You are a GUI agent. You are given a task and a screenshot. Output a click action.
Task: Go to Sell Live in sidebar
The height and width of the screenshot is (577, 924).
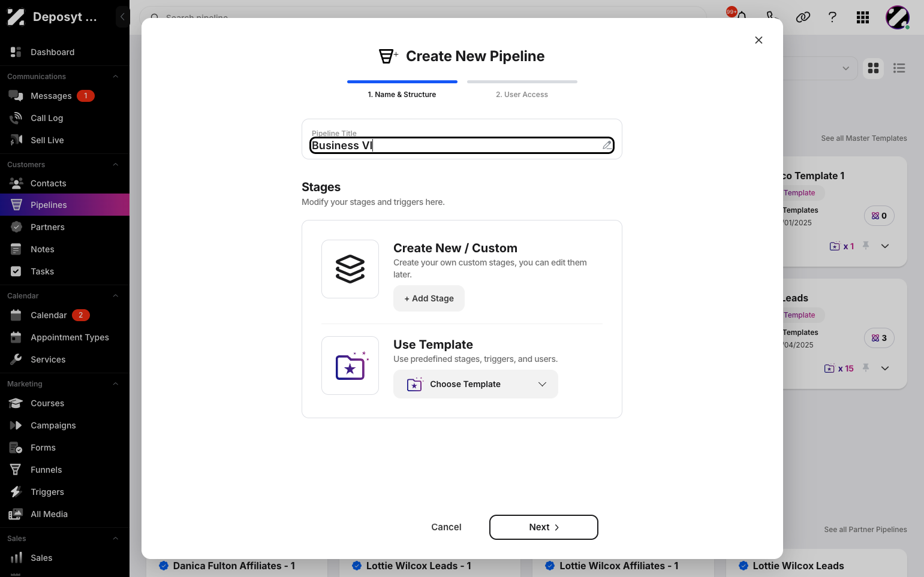click(x=47, y=140)
